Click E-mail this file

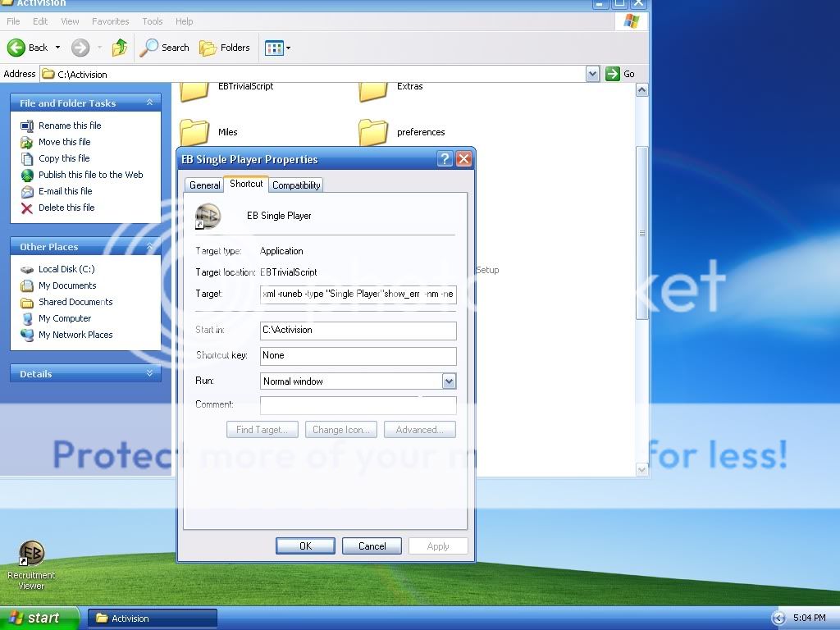(66, 191)
